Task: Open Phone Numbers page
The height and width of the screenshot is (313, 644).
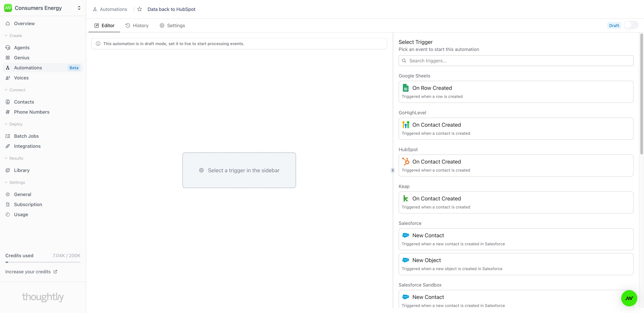Action: 43,112
